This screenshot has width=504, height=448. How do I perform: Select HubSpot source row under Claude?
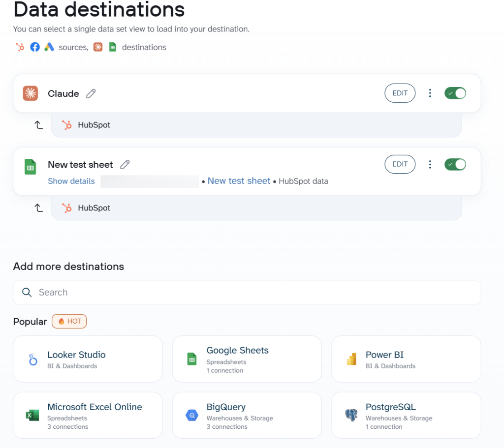256,125
